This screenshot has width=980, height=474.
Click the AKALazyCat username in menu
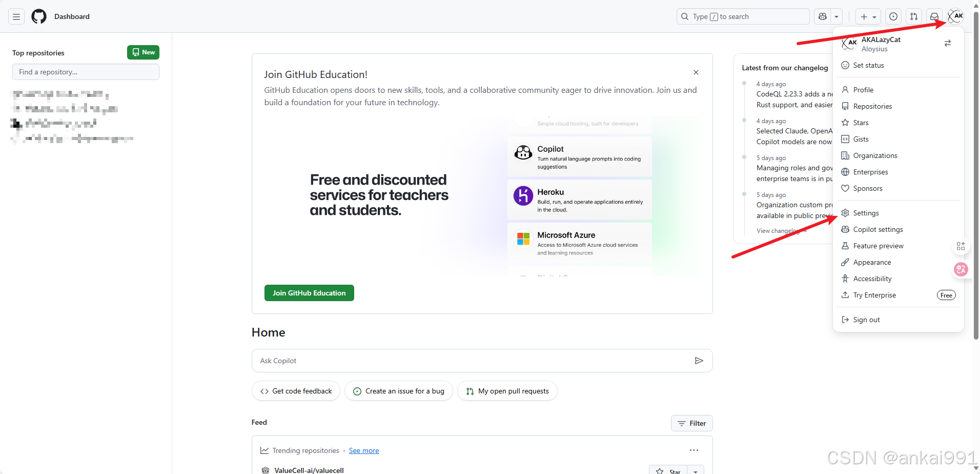[x=881, y=39]
